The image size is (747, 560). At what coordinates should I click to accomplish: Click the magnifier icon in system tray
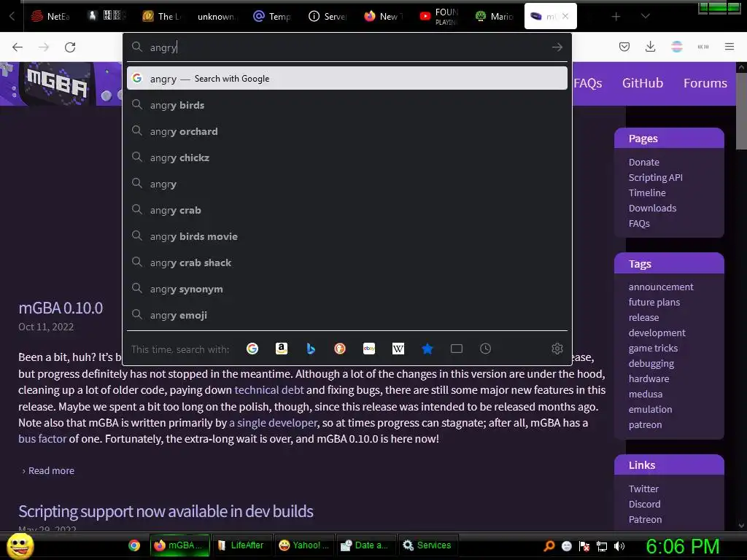(x=549, y=545)
